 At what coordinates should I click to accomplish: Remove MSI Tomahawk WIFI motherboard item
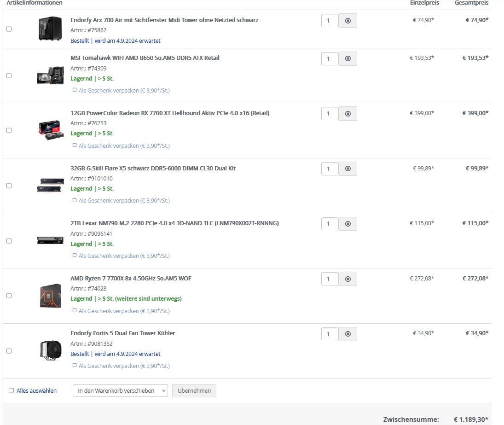pyautogui.click(x=348, y=58)
